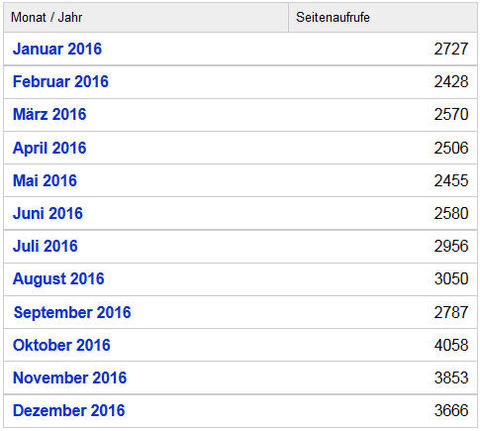Click the 3853 value in November row
480x431 pixels.
(x=451, y=378)
